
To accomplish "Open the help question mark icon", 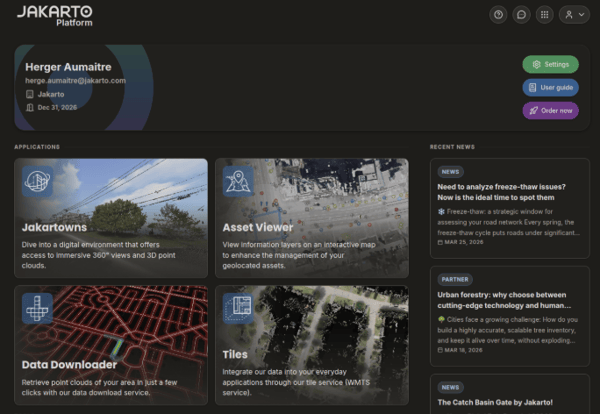I will click(x=499, y=15).
